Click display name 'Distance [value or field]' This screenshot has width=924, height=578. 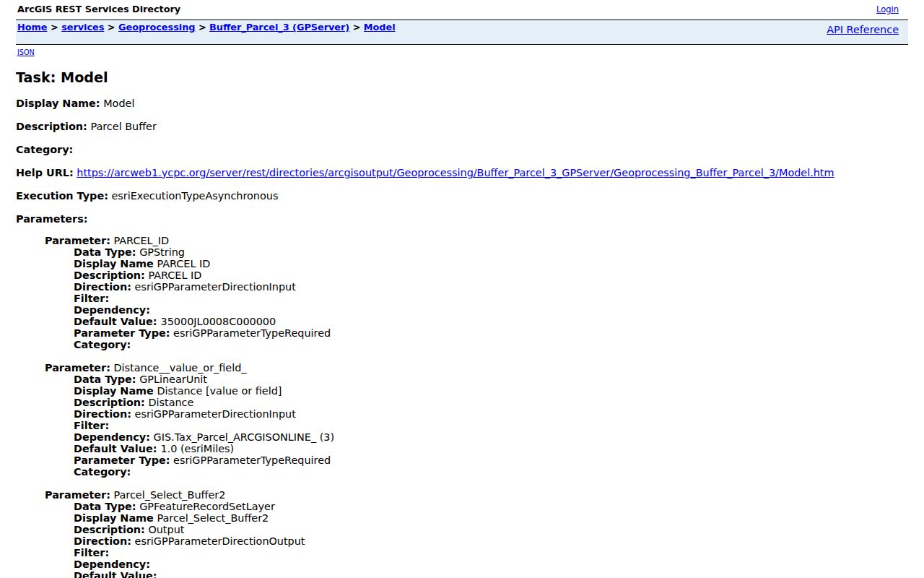pyautogui.click(x=219, y=391)
